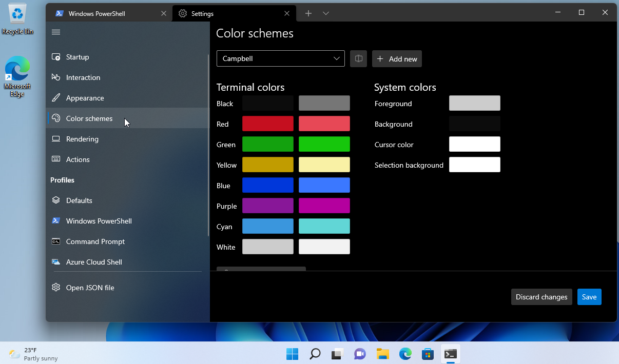This screenshot has width=619, height=364.
Task: Pick the bright Purple color swatch
Action: point(324,206)
